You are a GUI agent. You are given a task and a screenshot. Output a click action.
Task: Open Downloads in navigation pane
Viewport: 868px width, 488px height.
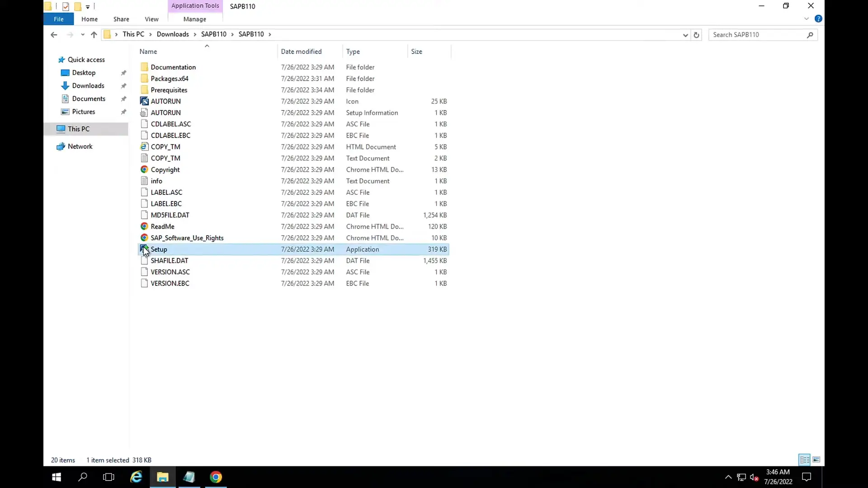[x=88, y=86]
